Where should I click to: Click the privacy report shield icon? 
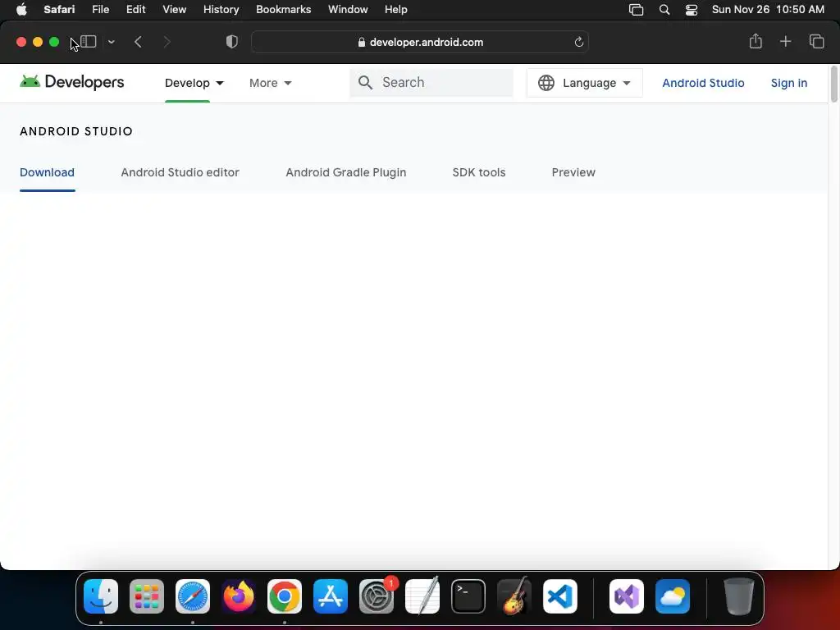[x=232, y=42]
